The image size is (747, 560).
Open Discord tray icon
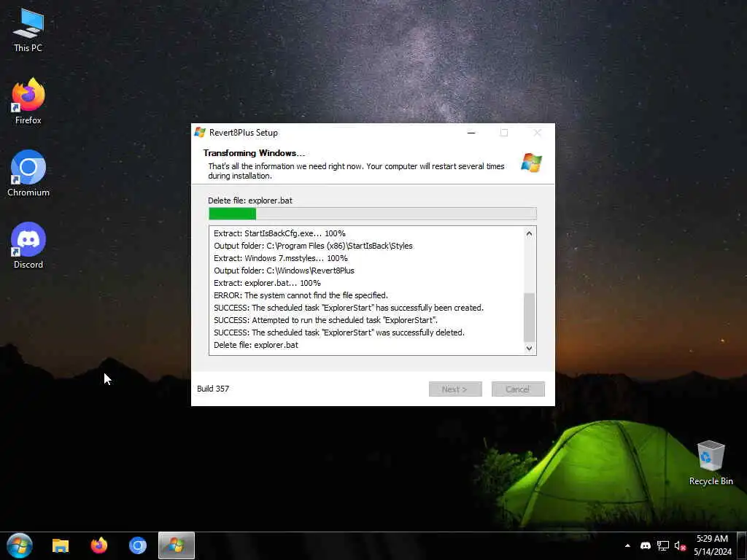[646, 545]
